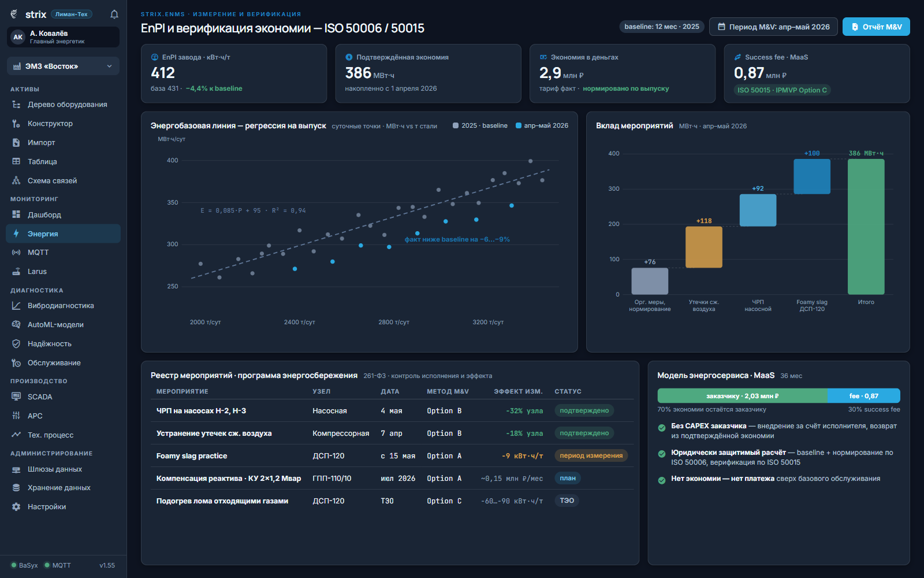Image resolution: width=924 pixels, height=578 pixels.
Task: Click the Обслуживание wrench icon
Action: (x=16, y=363)
